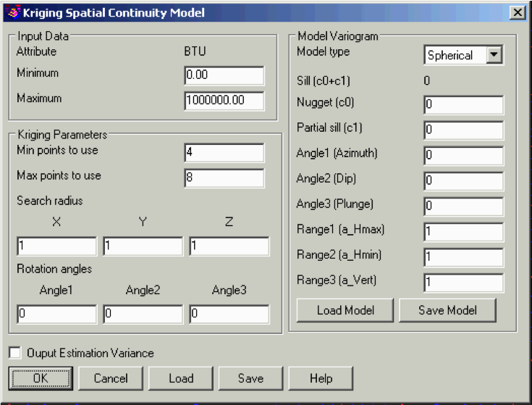Click the Search radius Z field

pos(229,246)
